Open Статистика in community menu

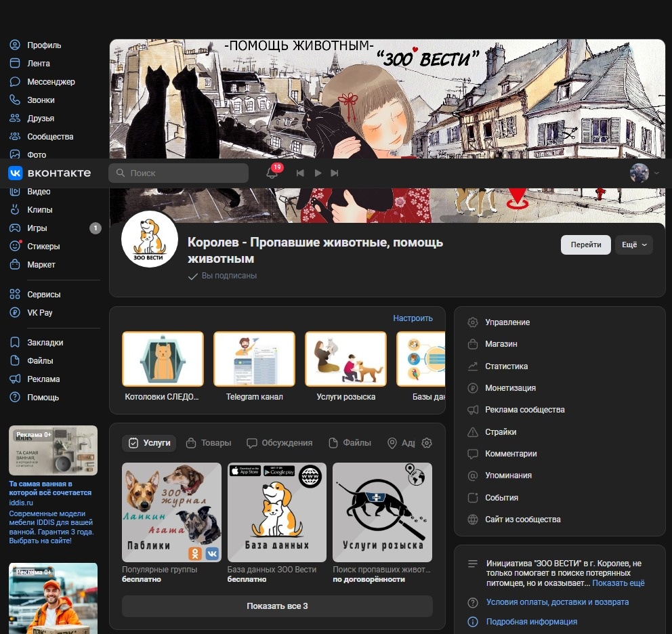tap(497, 366)
